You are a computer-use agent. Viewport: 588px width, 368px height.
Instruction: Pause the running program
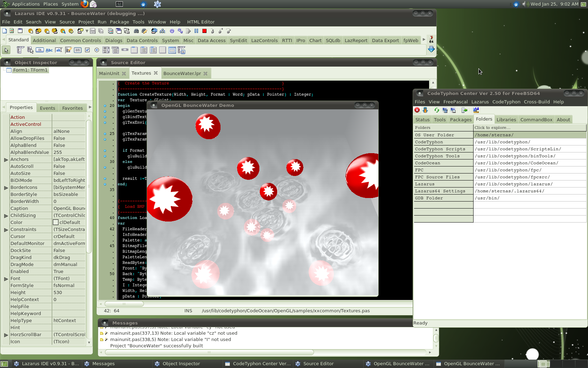coord(196,31)
